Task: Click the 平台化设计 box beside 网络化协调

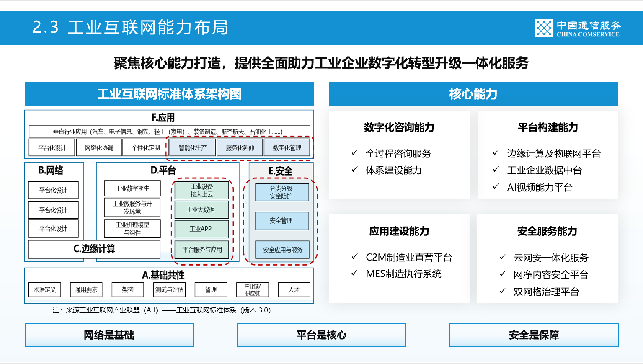Action: pyautogui.click(x=52, y=147)
